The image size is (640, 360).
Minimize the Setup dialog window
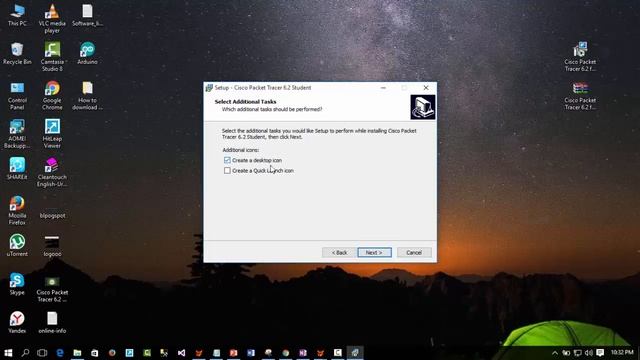(x=383, y=88)
